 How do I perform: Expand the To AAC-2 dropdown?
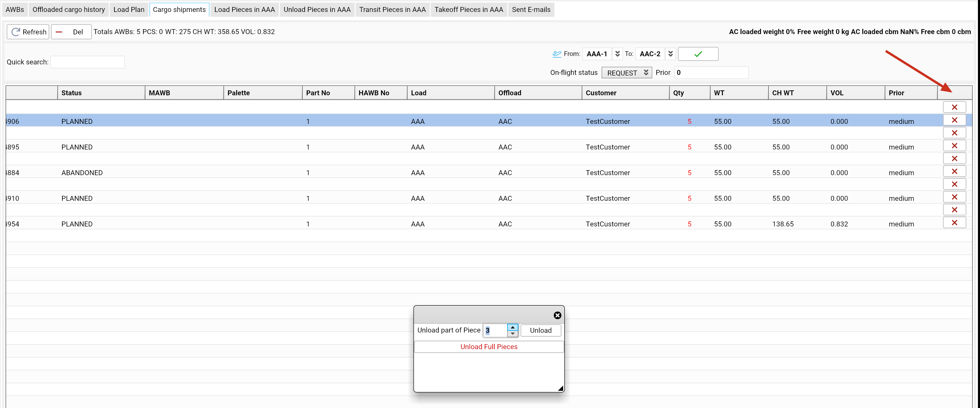[x=670, y=54]
